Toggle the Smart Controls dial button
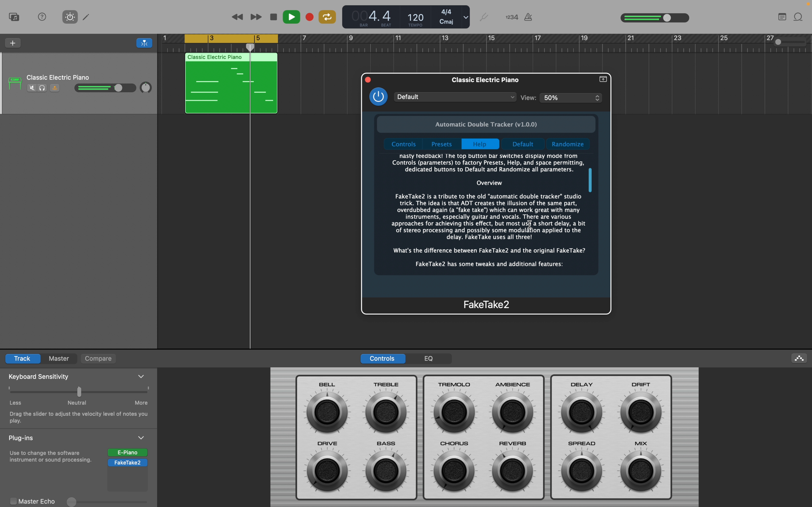Viewport: 812px width, 507px height. click(x=70, y=17)
